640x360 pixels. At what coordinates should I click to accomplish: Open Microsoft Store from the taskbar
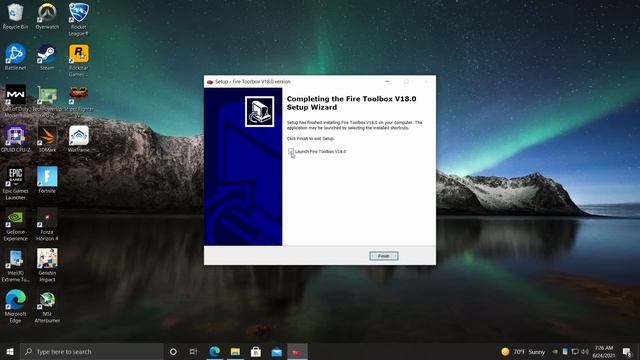tap(256, 351)
